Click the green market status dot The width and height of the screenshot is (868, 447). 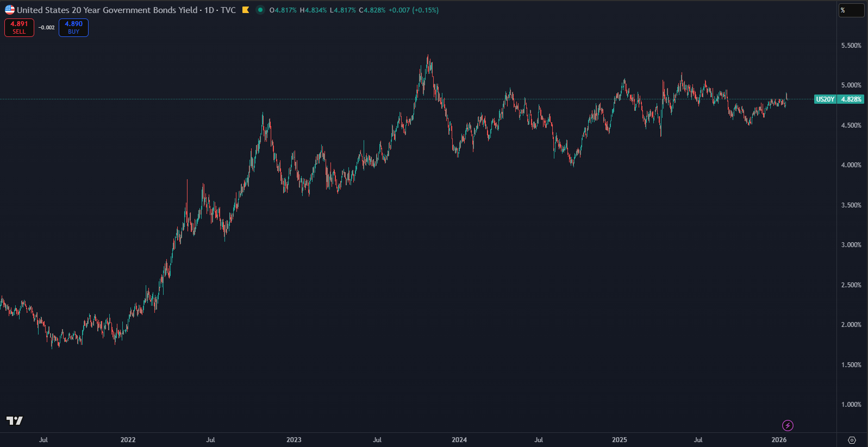260,10
